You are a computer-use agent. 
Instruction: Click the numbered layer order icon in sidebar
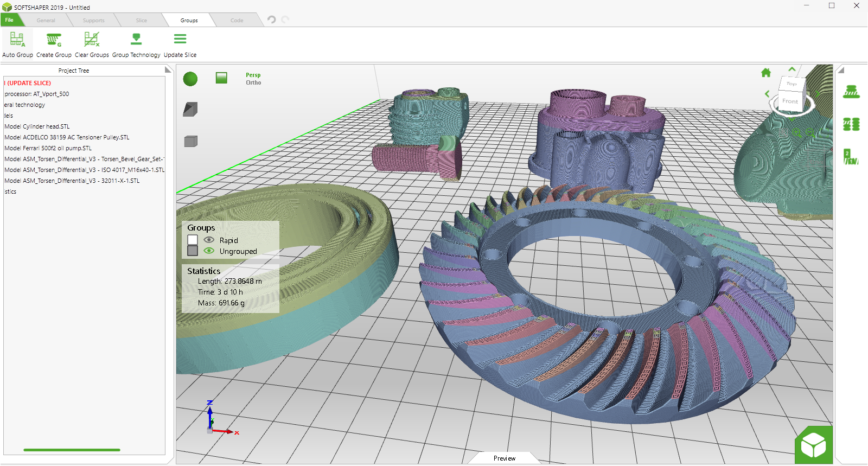tap(851, 156)
